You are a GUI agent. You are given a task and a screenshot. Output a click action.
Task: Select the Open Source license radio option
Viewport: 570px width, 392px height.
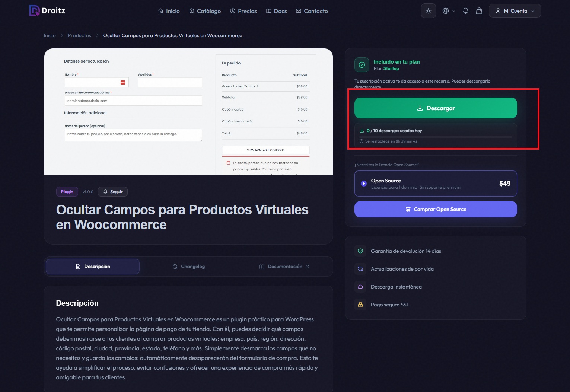pos(364,184)
